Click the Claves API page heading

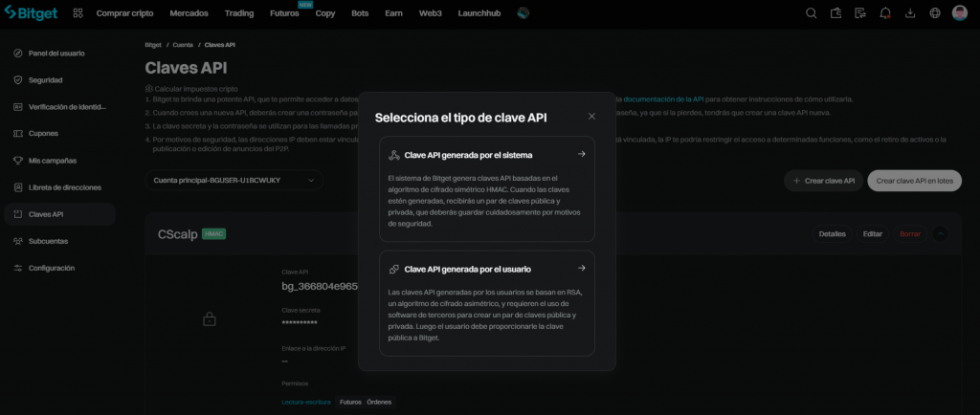point(187,67)
